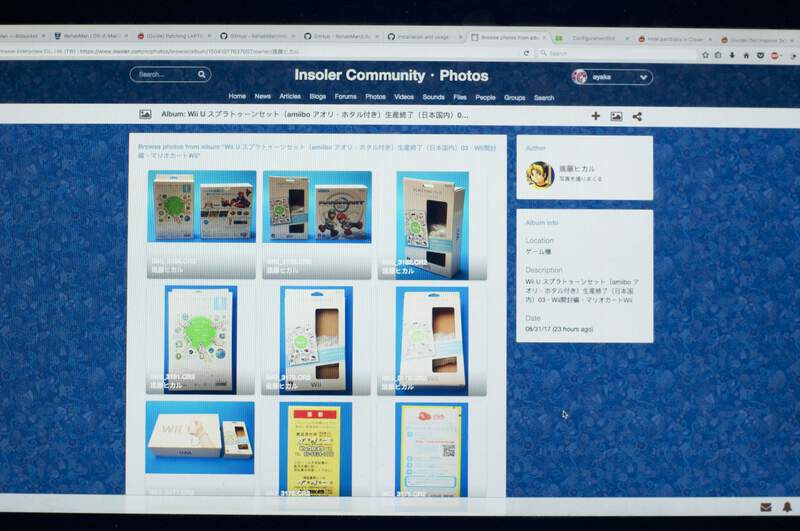Open messages via the envelope icon
The height and width of the screenshot is (531, 800).
pos(766,507)
